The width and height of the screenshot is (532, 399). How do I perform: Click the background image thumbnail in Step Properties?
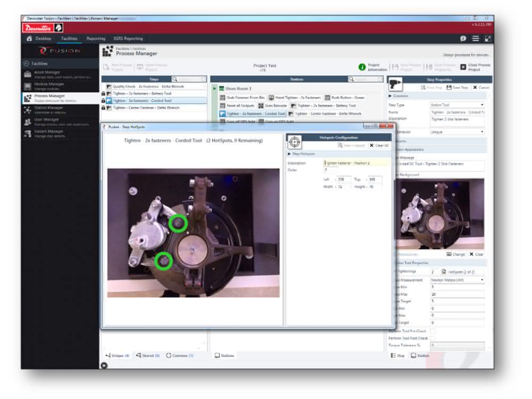click(440, 214)
